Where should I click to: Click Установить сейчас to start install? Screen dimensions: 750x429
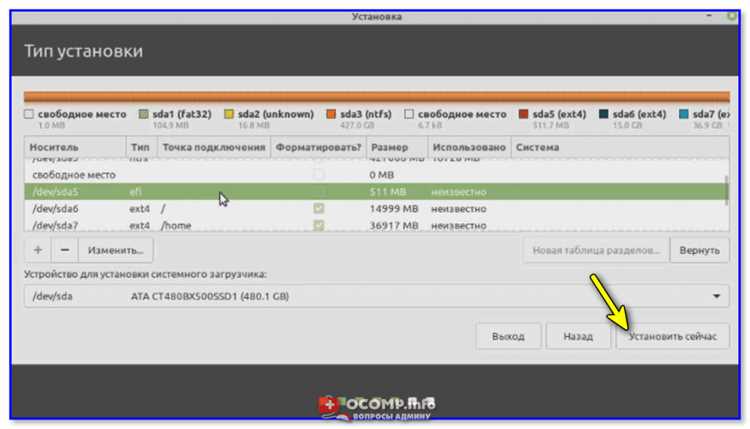point(673,336)
